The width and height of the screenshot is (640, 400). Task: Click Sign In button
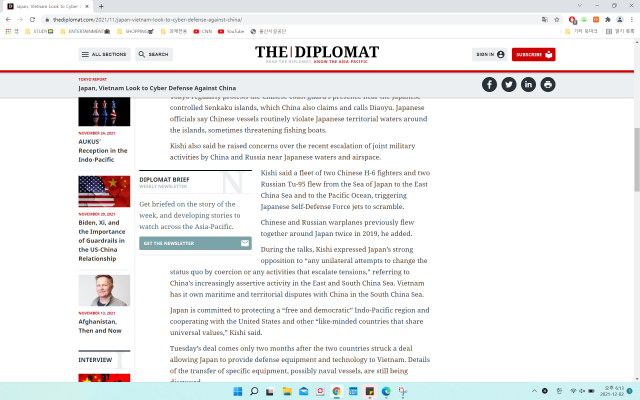coord(489,54)
